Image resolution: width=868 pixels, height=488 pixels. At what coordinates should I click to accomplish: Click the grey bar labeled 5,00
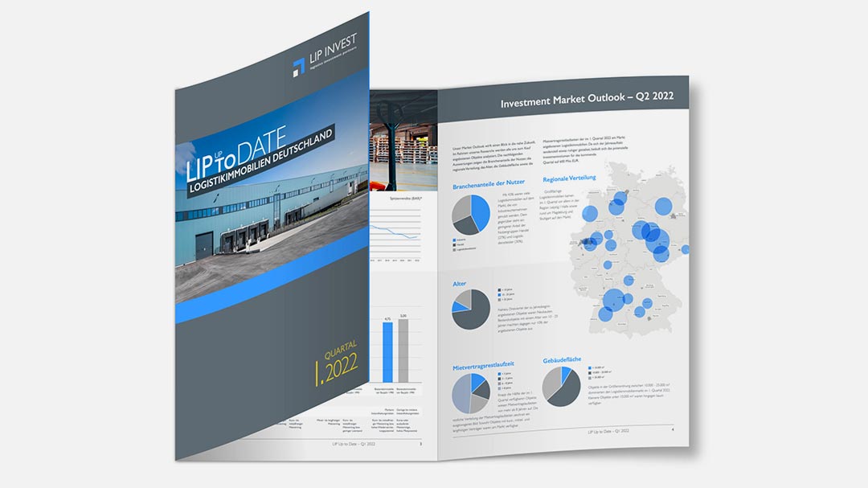pyautogui.click(x=403, y=351)
